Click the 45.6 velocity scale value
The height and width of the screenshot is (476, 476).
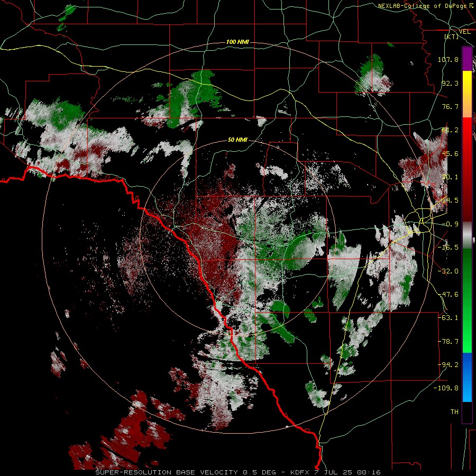click(450, 153)
